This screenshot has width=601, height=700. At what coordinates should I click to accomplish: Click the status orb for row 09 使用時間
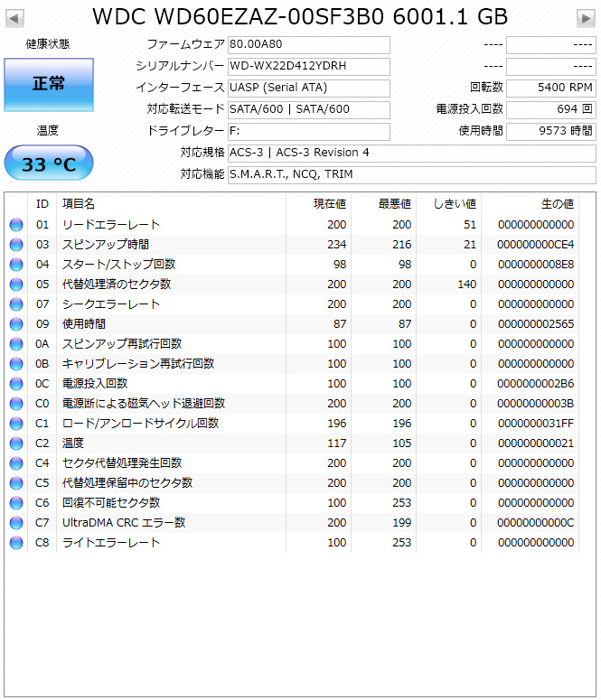pyautogui.click(x=16, y=324)
